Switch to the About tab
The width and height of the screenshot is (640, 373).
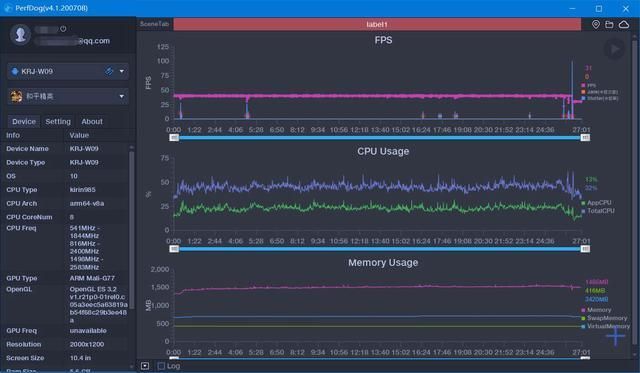coord(92,122)
